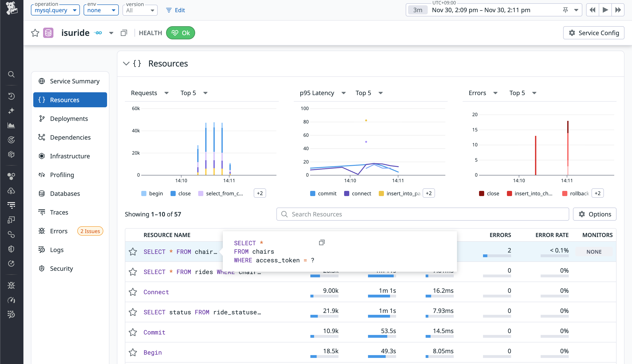Toggle the commit legend color swatch
This screenshot has width=632, height=364.
312,193
